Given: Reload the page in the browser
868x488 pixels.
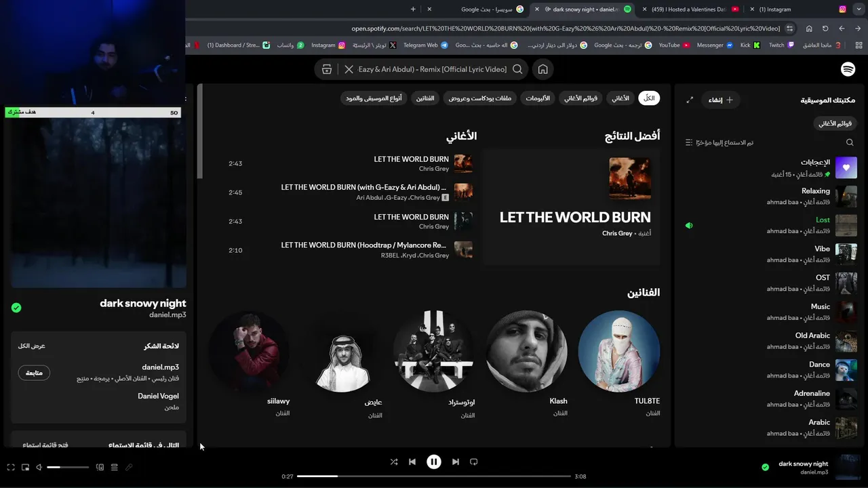Looking at the screenshot, I should (x=825, y=28).
